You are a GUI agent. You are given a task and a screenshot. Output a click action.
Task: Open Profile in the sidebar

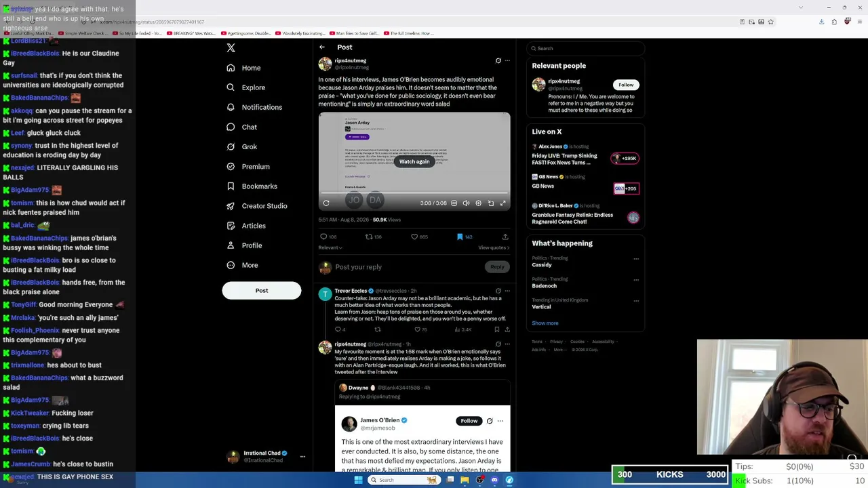(x=244, y=245)
